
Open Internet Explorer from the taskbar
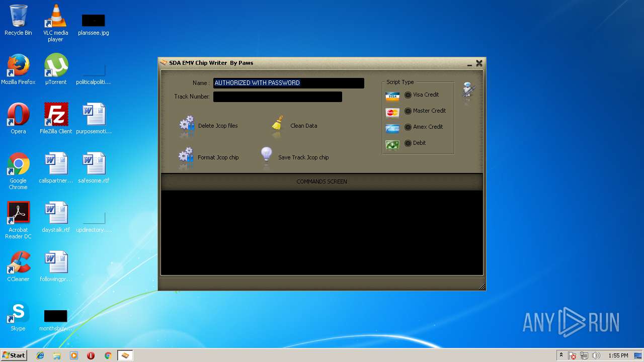(x=40, y=355)
